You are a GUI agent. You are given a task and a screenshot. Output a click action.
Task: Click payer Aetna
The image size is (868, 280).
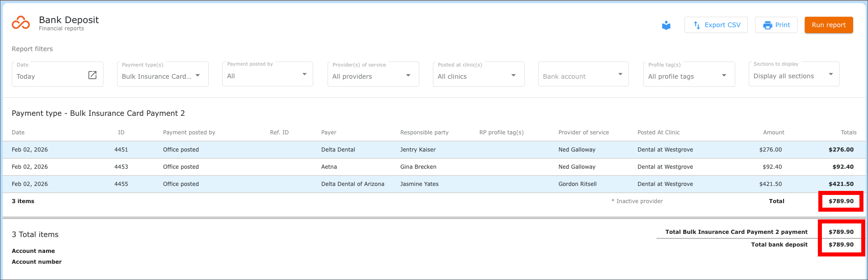coord(329,167)
